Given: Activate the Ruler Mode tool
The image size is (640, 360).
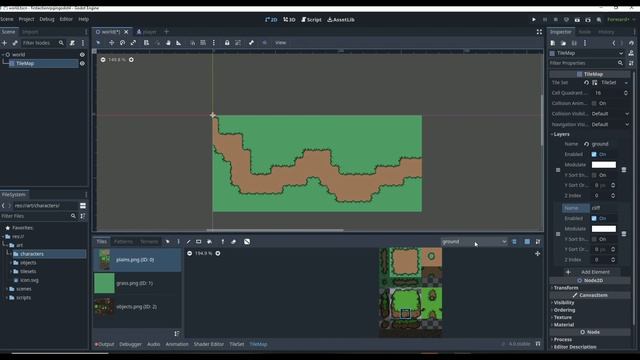Looking at the screenshot, I should (x=179, y=42).
